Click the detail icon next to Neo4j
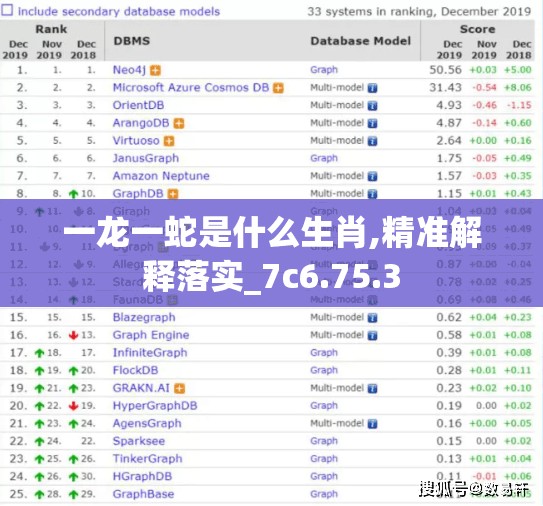 [155, 71]
